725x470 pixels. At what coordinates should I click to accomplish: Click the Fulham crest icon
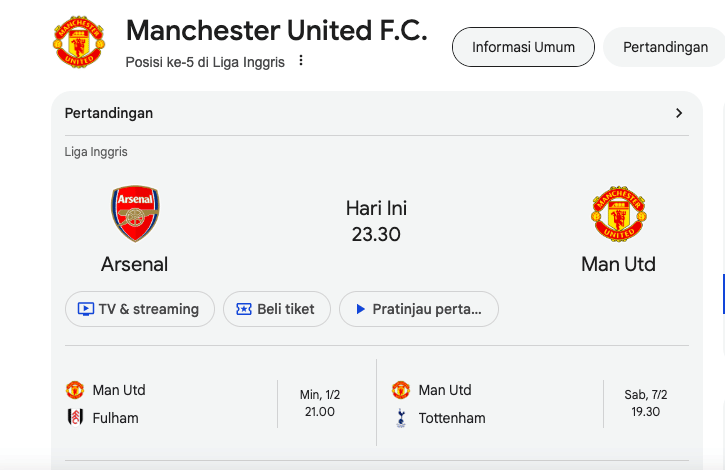[75, 418]
